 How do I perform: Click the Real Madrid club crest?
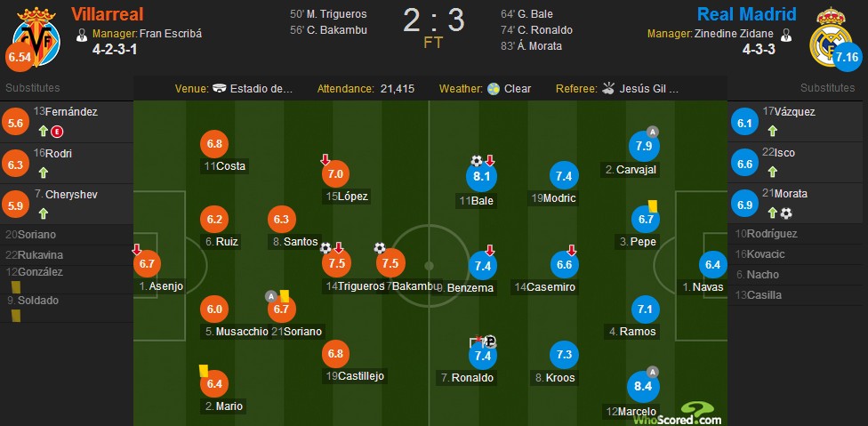(830, 36)
